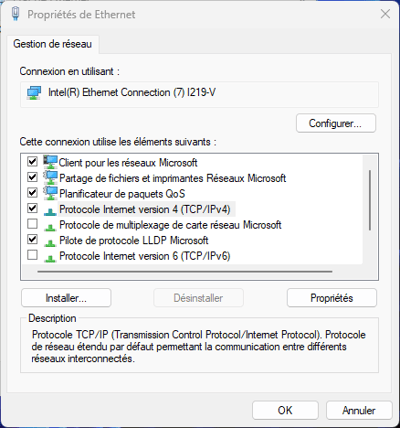This screenshot has width=400, height=428.
Task: Click the Ethernet plug icon in title bar
Action: tap(15, 14)
